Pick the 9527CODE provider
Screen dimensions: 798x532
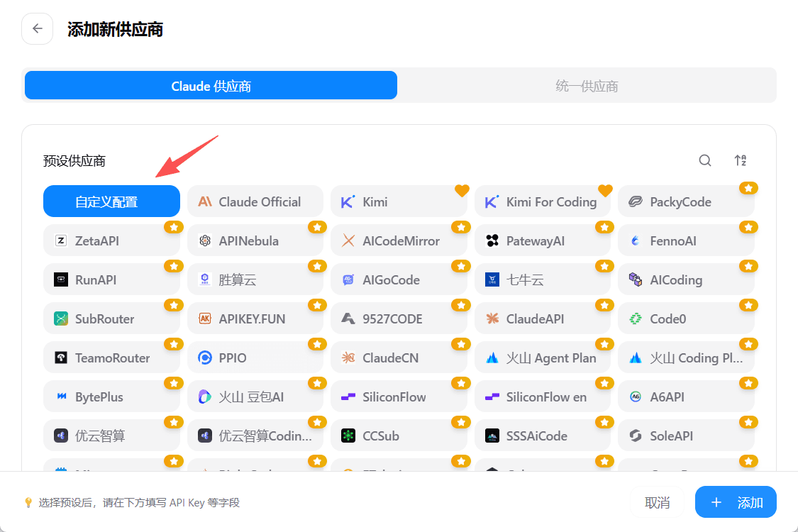point(399,318)
